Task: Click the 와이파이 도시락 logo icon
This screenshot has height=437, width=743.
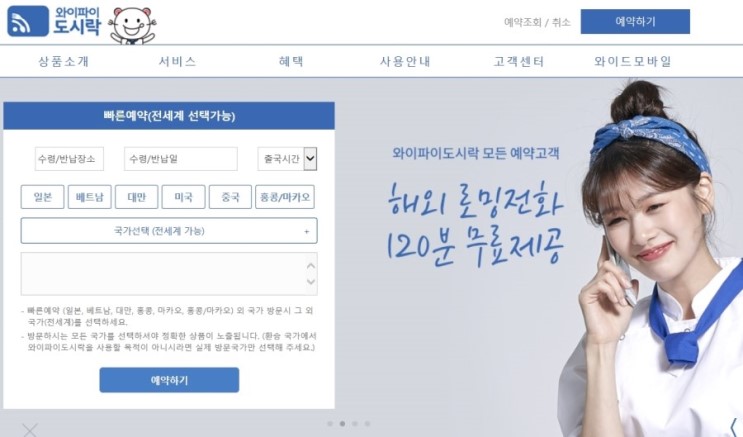Action: (28, 21)
